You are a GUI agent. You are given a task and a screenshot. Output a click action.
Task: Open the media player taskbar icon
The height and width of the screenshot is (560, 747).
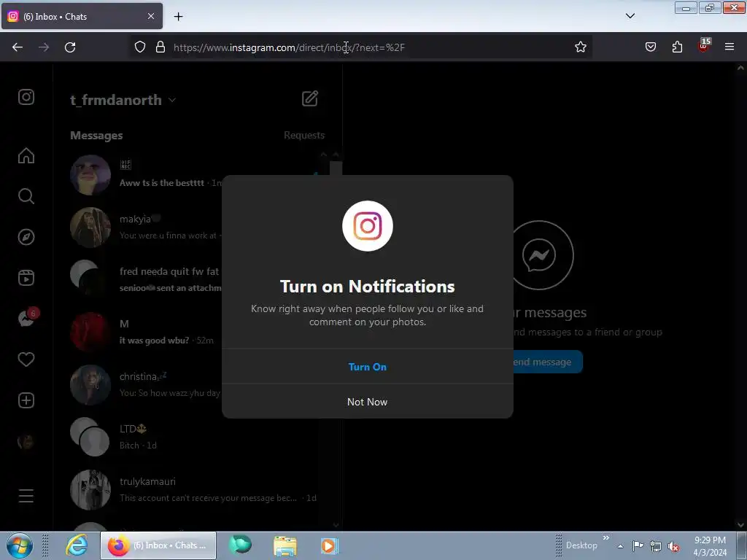pyautogui.click(x=329, y=545)
